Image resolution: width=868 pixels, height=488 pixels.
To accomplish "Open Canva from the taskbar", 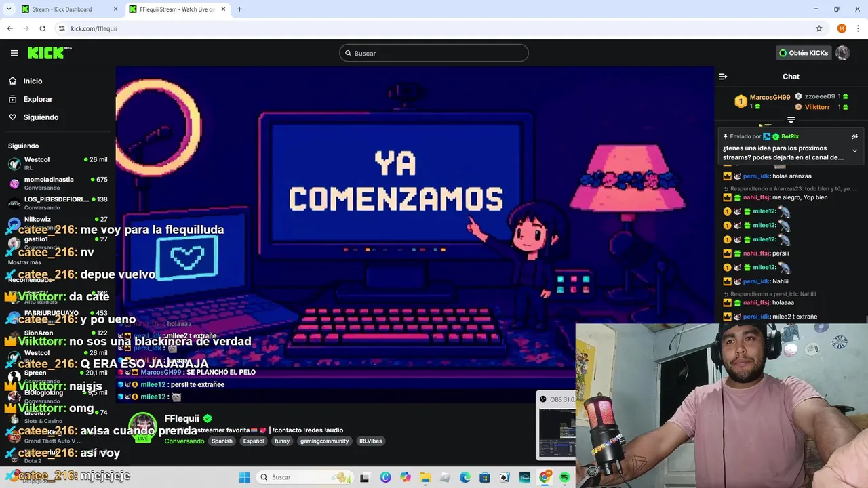I will 385,477.
